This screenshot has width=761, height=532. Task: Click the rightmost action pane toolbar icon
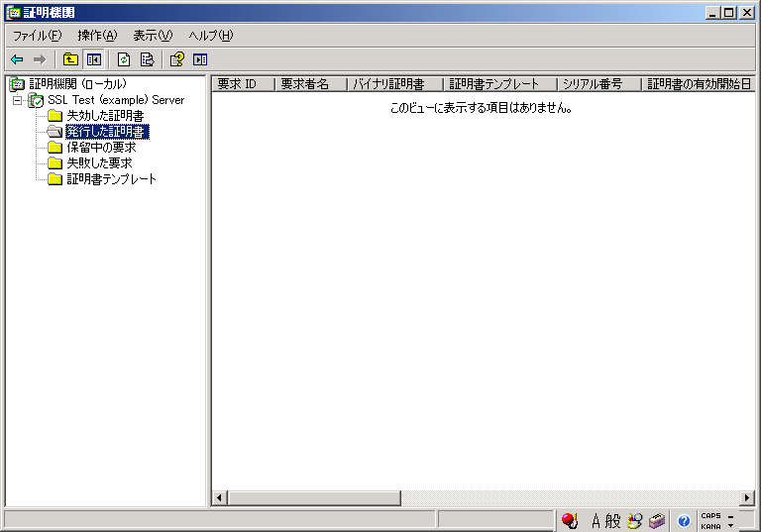(x=200, y=59)
